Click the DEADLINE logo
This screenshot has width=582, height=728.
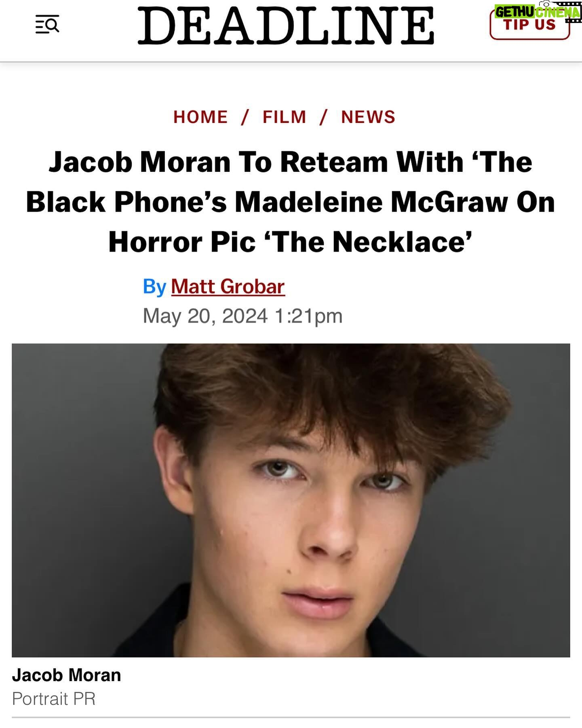[286, 25]
